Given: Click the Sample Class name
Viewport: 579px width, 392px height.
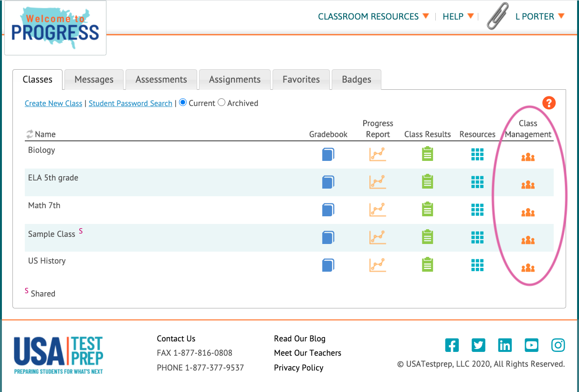Looking at the screenshot, I should (x=52, y=234).
